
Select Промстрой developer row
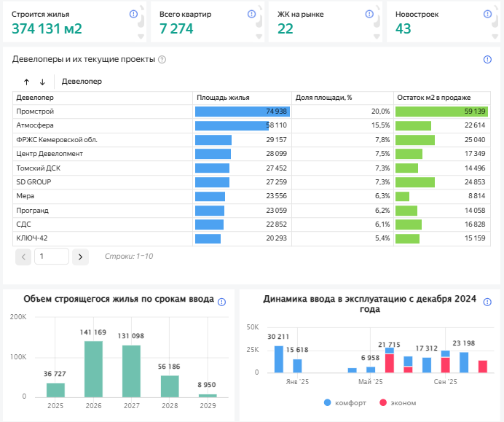click(x=252, y=112)
